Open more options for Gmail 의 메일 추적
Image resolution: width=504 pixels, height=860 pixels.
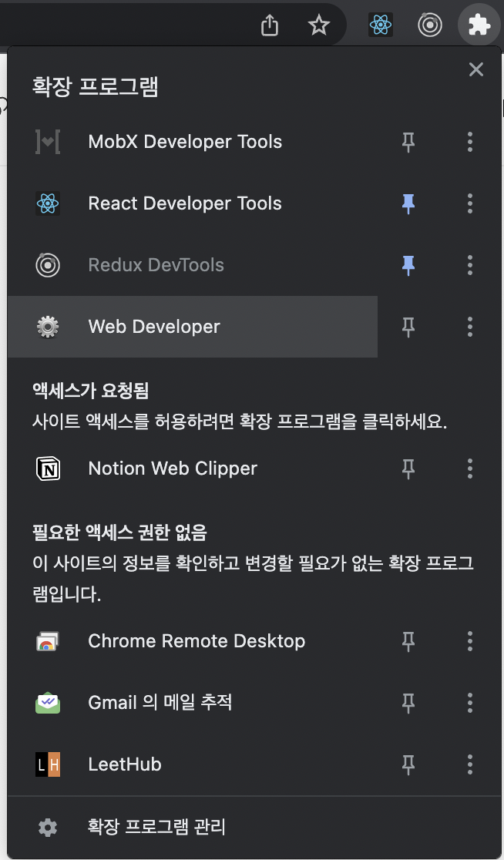[x=470, y=703]
